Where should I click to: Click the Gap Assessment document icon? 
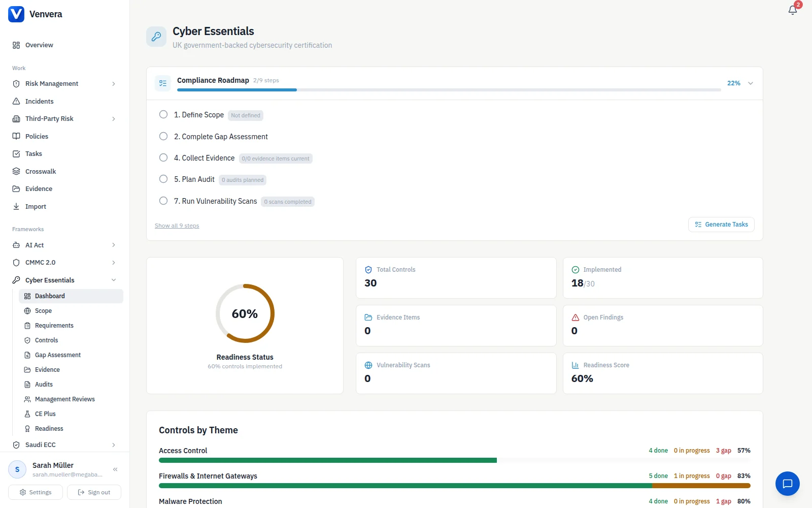[x=27, y=355]
